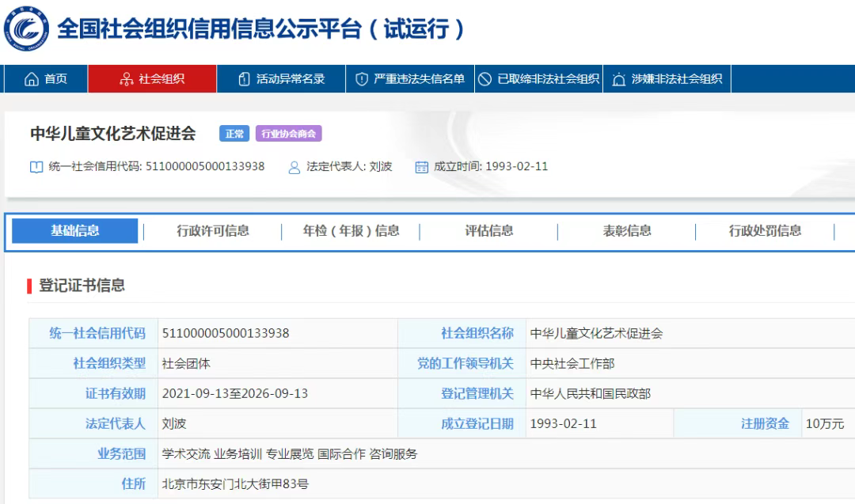
Task: Click the purple 行业协会商会 tag
Action: pos(288,134)
